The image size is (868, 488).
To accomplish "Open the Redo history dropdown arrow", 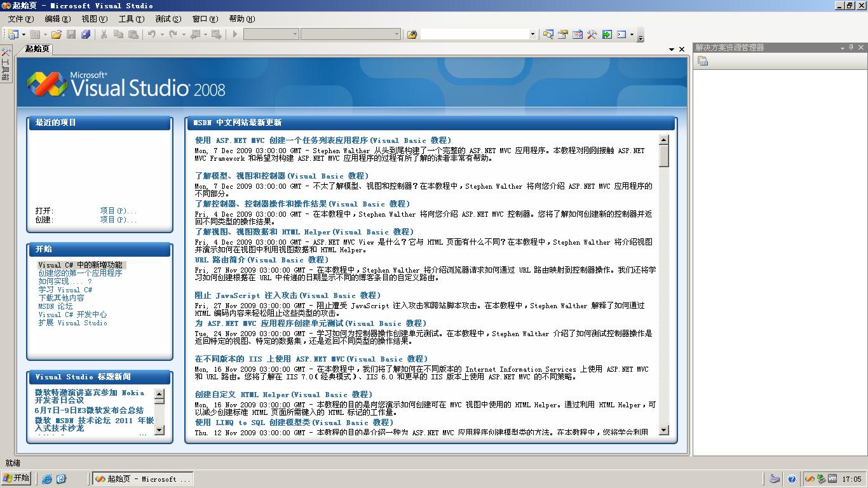I will click(184, 34).
